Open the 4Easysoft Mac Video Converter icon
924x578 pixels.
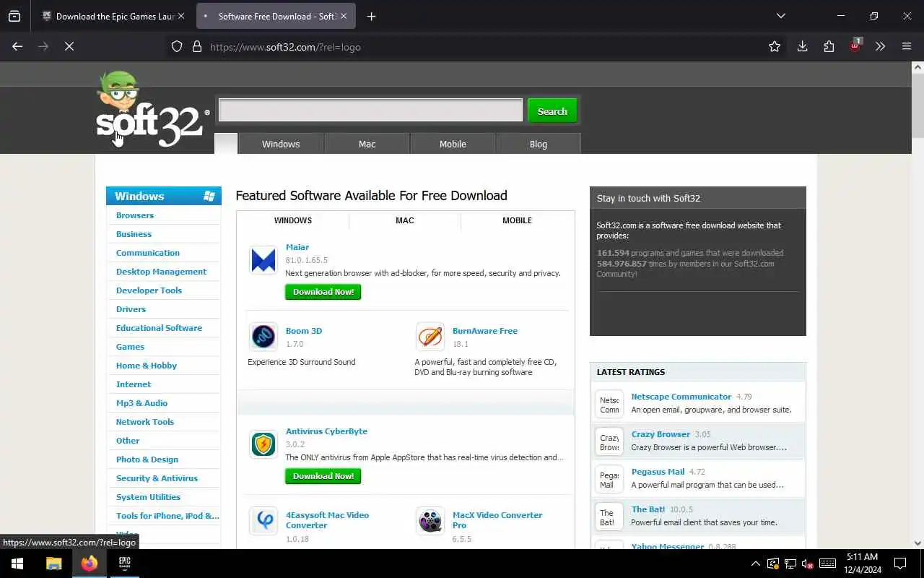(x=263, y=521)
